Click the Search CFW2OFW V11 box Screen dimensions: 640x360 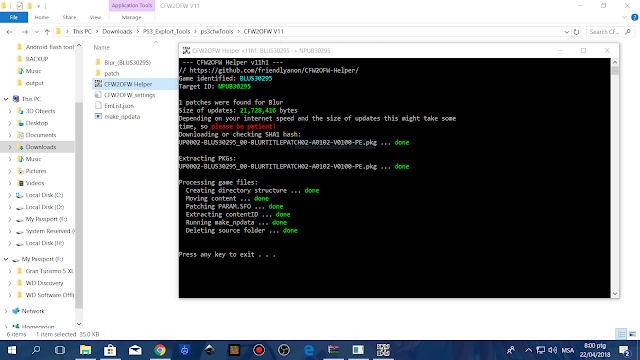tap(610, 32)
